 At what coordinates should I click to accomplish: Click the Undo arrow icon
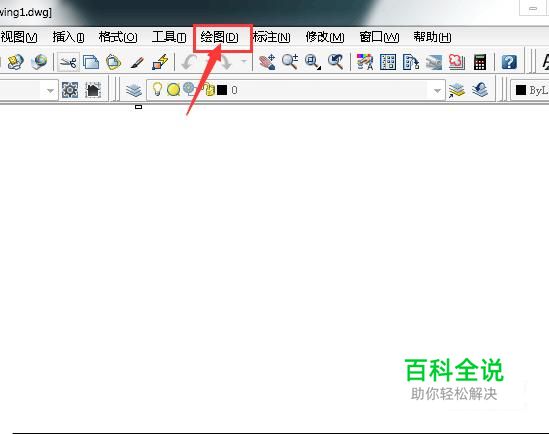(189, 63)
